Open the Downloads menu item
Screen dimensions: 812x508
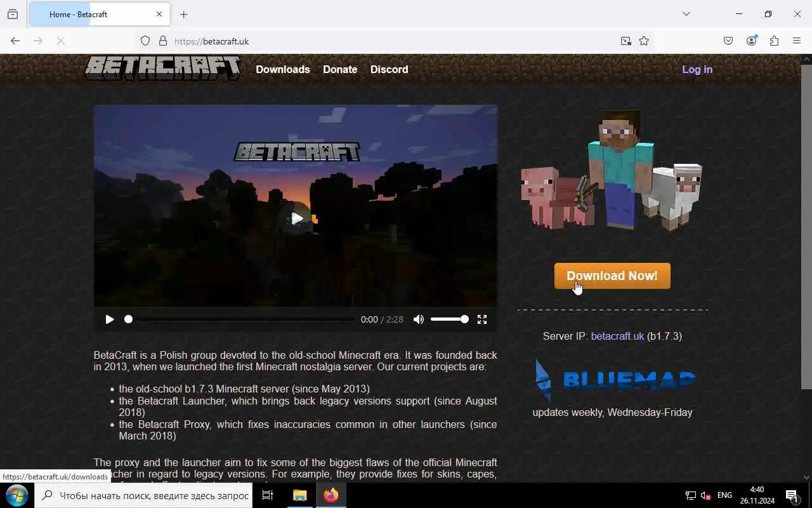coord(283,69)
